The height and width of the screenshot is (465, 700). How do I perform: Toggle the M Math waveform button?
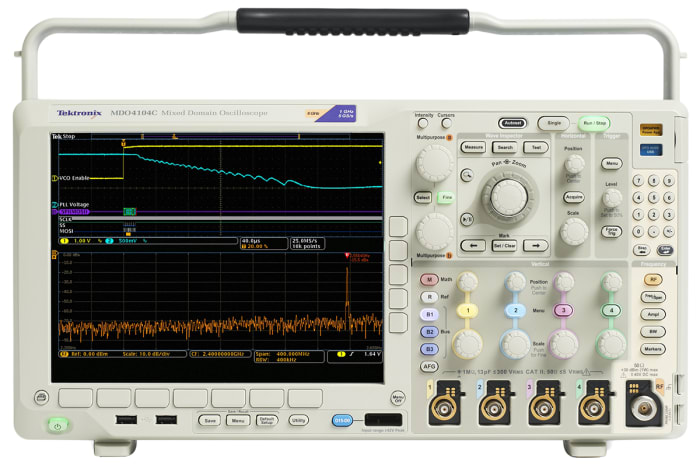pos(429,279)
